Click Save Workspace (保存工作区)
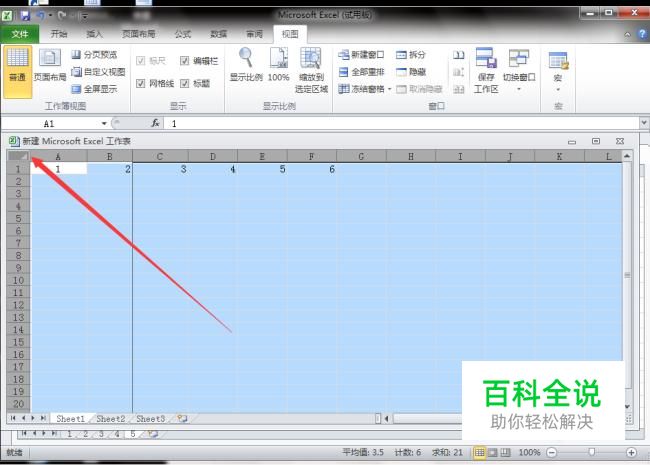The width and height of the screenshot is (650, 465). 486,70
